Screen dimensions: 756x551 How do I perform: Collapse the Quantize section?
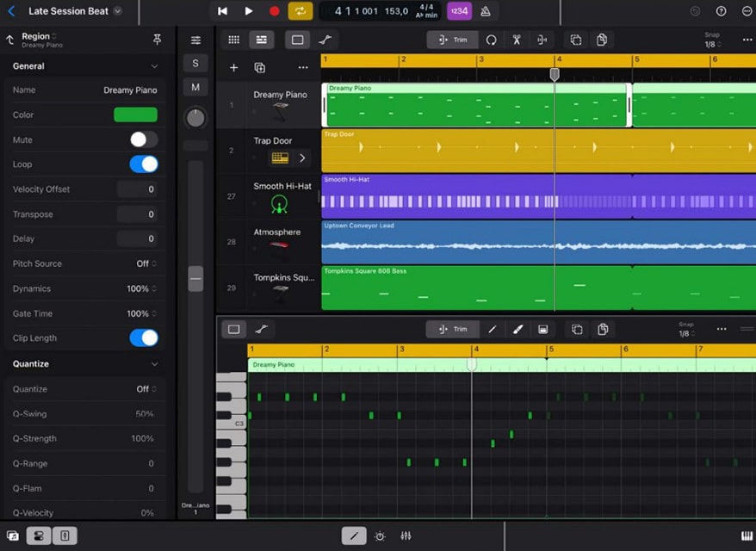click(154, 364)
